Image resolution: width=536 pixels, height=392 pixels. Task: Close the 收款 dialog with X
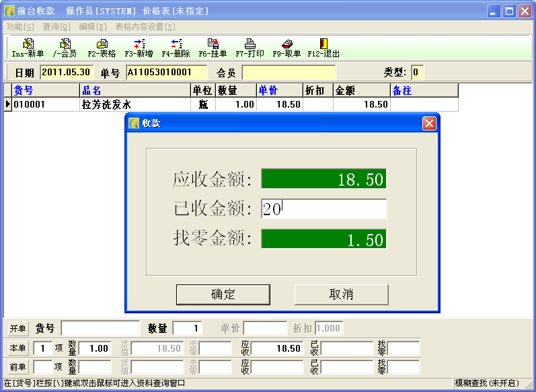pos(429,123)
